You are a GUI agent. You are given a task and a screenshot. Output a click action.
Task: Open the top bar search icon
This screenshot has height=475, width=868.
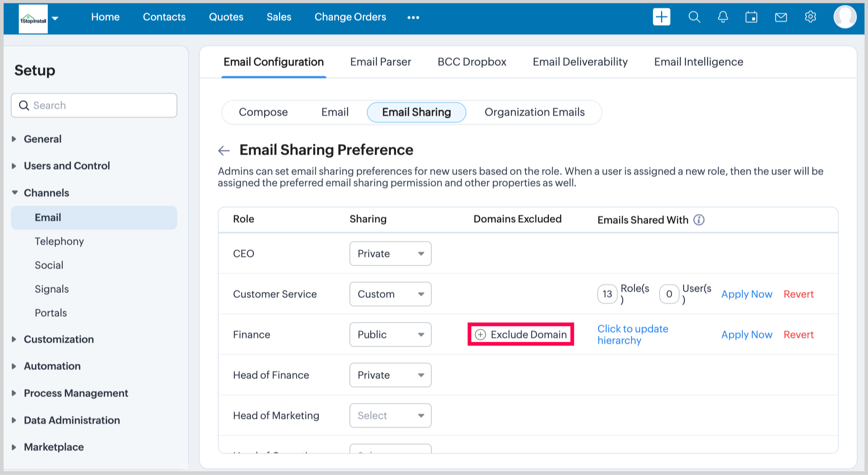tap(694, 17)
